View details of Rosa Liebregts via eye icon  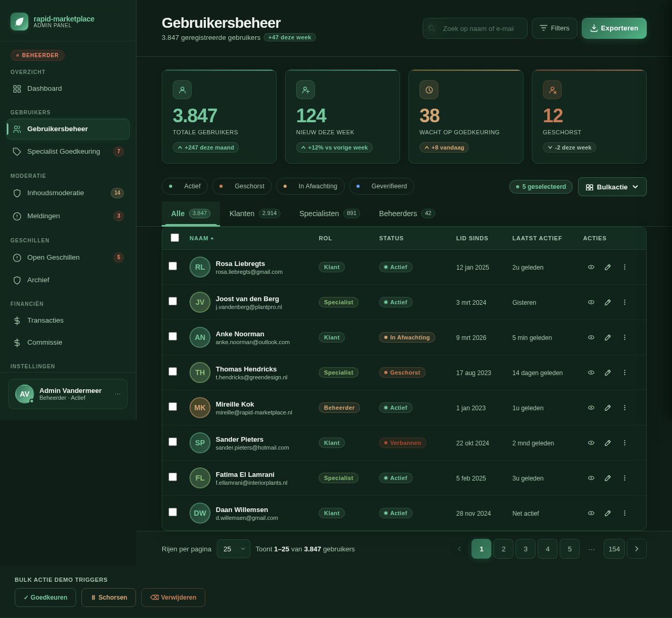(591, 267)
